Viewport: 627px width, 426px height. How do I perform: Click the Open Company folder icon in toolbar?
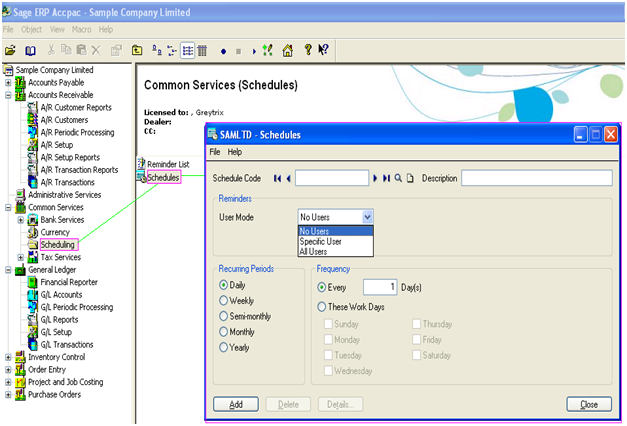tap(10, 51)
